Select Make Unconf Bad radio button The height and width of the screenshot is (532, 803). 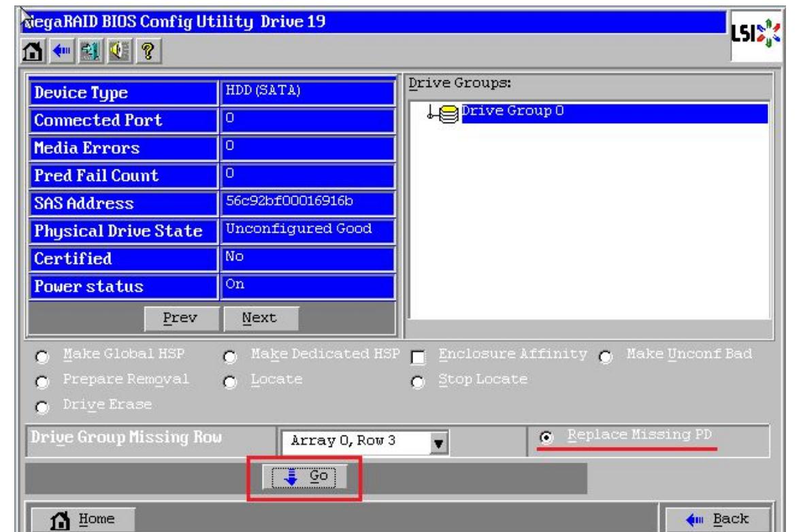point(606,356)
